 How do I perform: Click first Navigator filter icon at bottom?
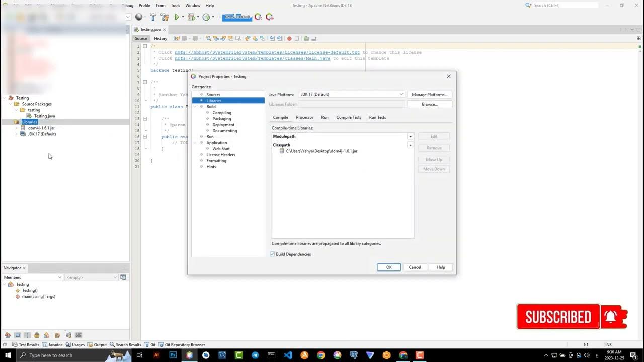(7, 335)
